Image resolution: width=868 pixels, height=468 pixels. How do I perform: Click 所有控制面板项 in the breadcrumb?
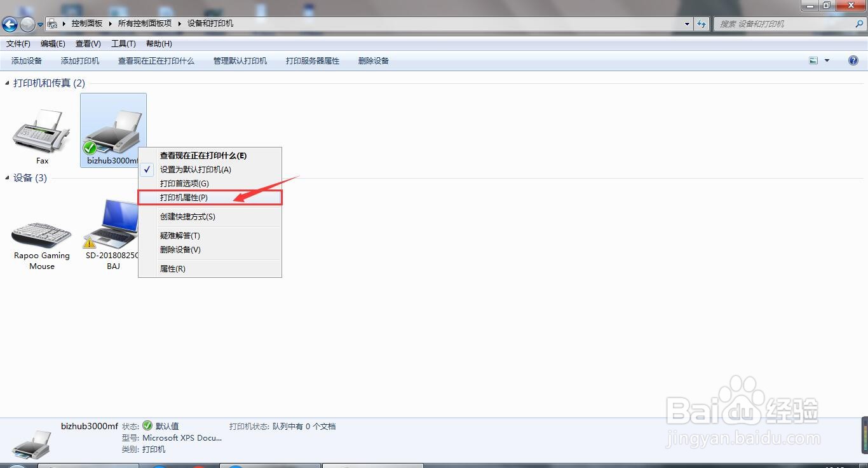[x=145, y=24]
